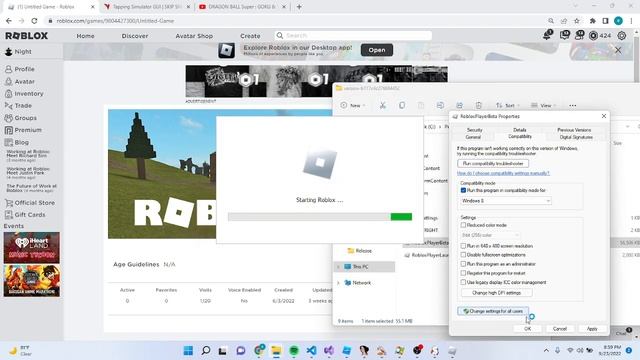Open taskbar Search magnifier
The height and width of the screenshot is (360, 640).
point(206,350)
